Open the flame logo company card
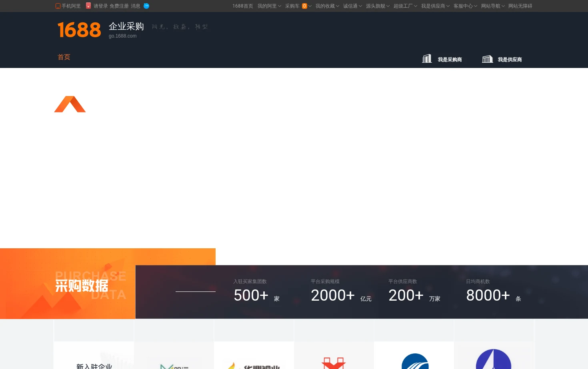 point(254,355)
